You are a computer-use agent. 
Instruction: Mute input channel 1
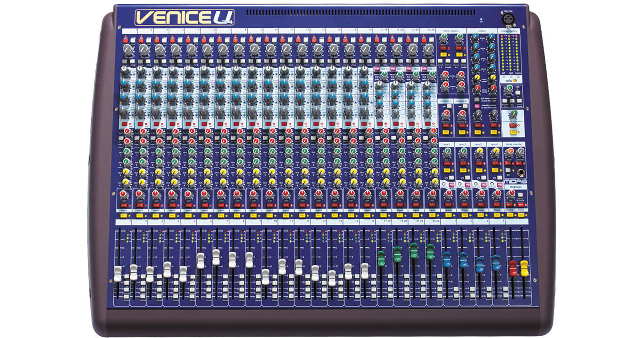(124, 205)
